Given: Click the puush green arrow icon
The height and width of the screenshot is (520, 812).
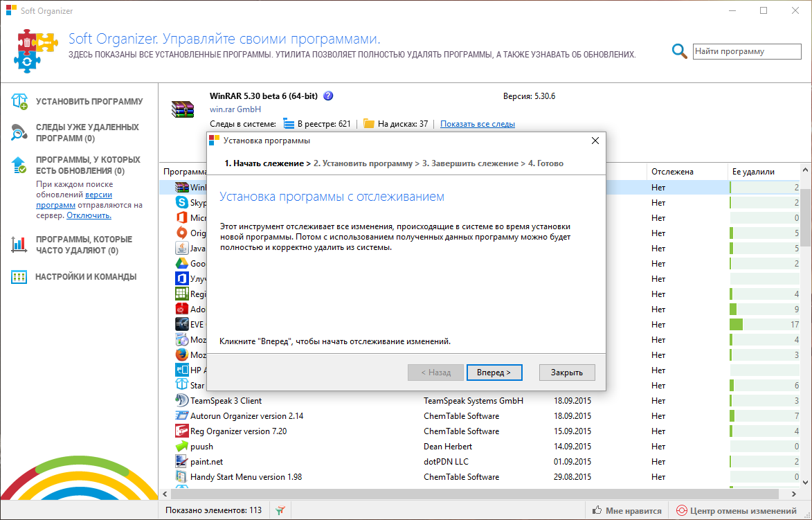Looking at the screenshot, I should [182, 447].
